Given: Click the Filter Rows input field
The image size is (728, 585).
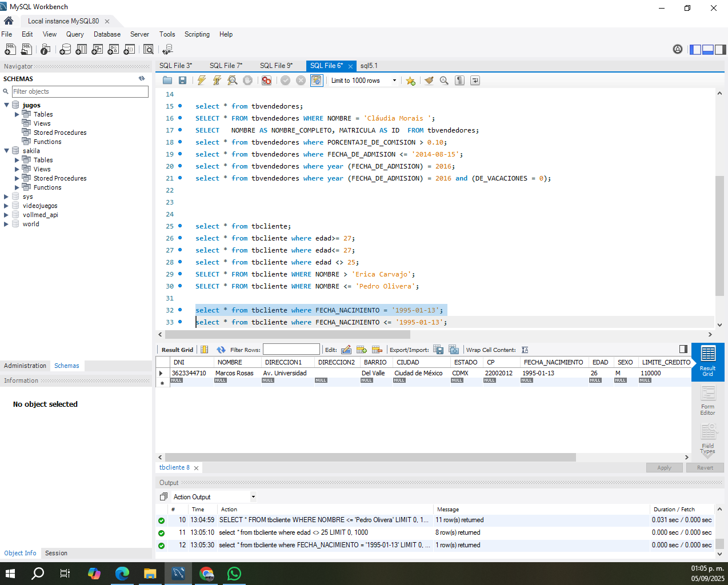Looking at the screenshot, I should coord(291,350).
